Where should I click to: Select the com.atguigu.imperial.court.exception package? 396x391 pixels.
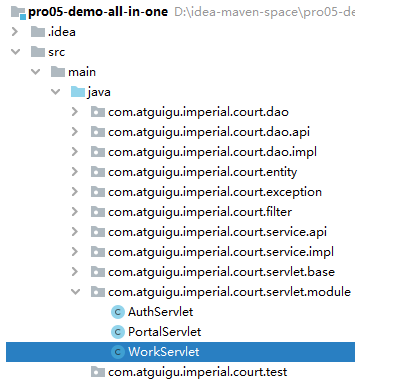215,192
